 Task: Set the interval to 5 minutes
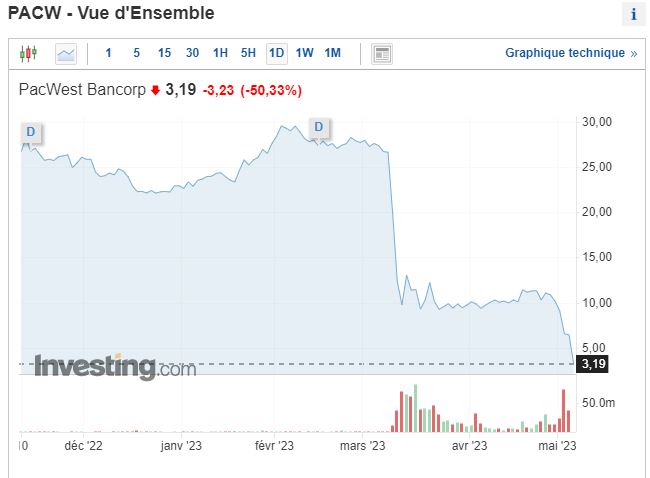[136, 53]
